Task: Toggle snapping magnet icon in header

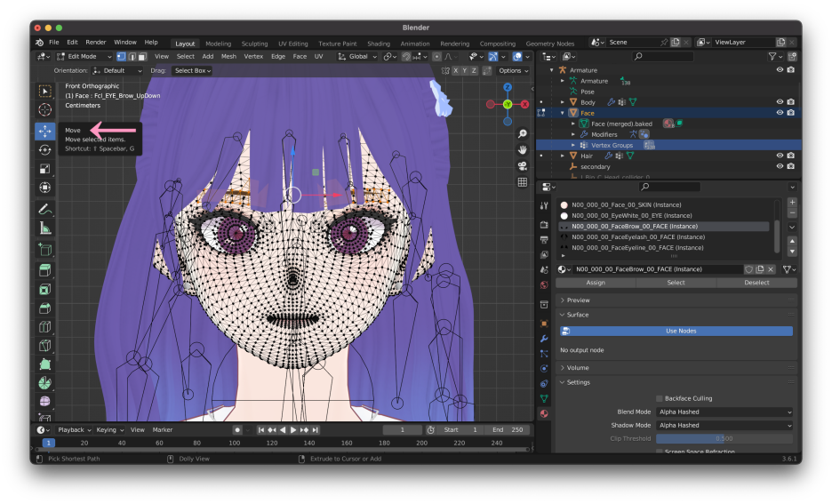Action: 406,57
